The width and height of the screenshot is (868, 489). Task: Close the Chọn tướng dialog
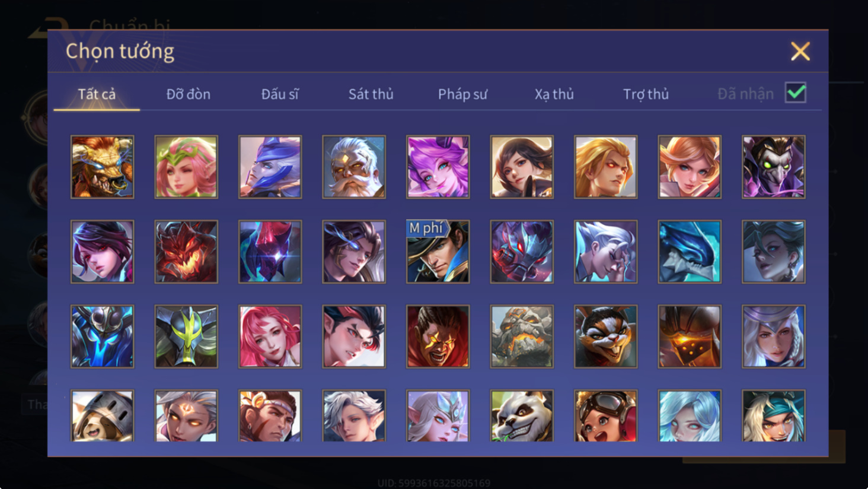pos(800,52)
